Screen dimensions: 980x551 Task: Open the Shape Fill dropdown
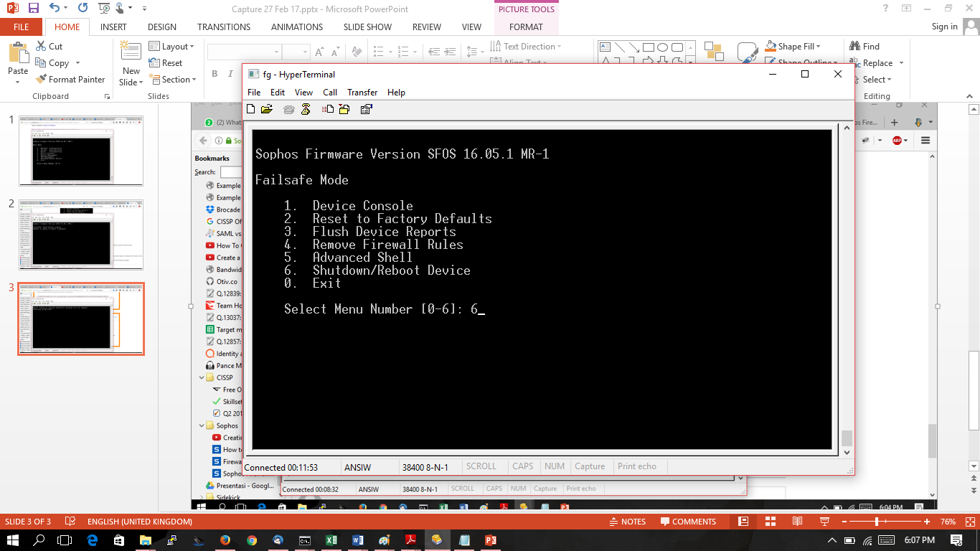tap(794, 47)
